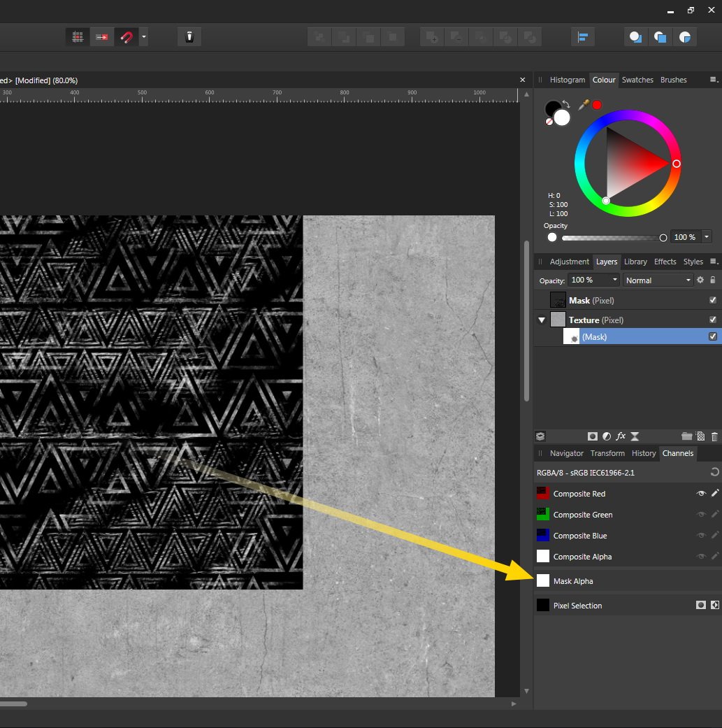
Task: Uncheck visibility of the Texture layer
Action: 713,320
